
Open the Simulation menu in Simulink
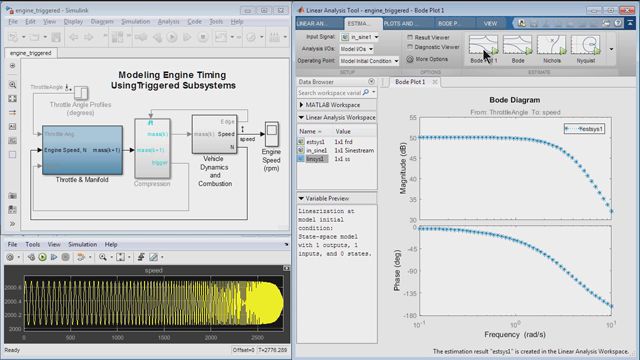click(136, 22)
